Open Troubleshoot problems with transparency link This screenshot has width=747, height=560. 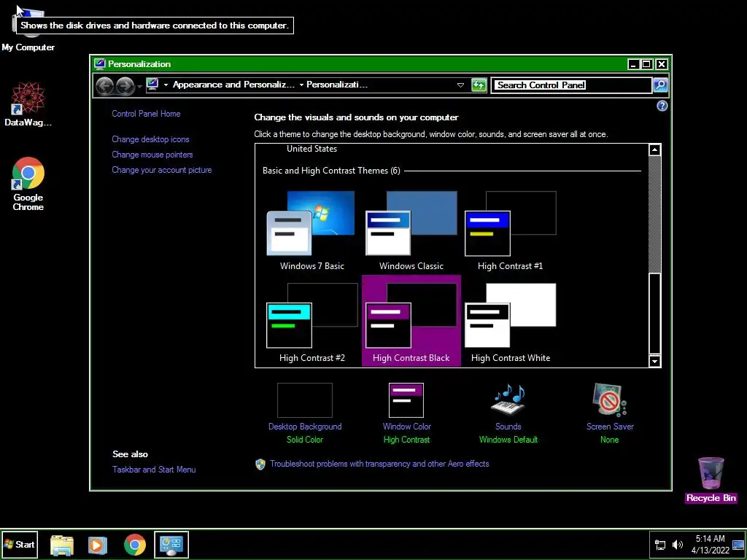[379, 464]
